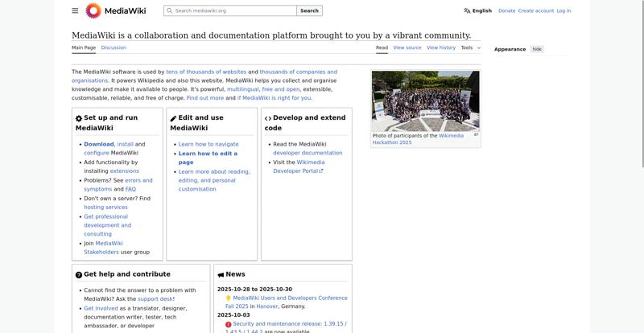Open the Wikimedia Hackathon group photo thumbnail
644x333 pixels.
pos(425,101)
